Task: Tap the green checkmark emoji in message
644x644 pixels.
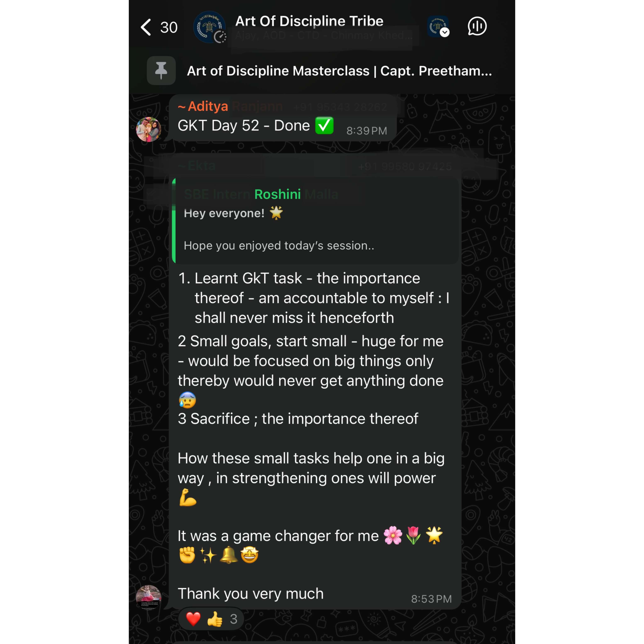Action: 324,126
